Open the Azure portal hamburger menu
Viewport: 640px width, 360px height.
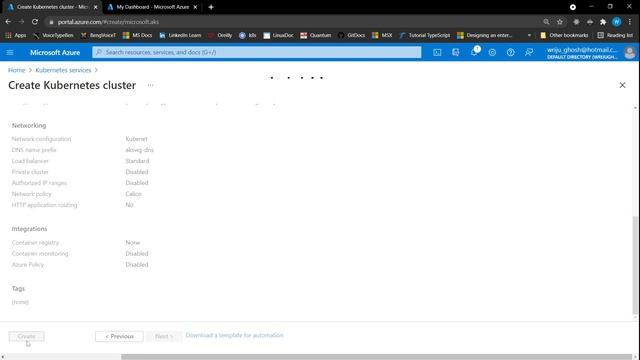coord(10,52)
